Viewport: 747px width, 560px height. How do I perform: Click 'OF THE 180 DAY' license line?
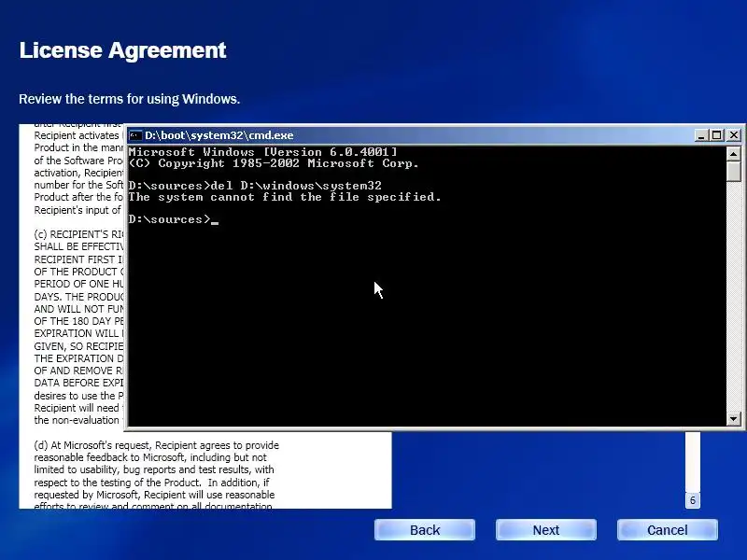pyautogui.click(x=78, y=321)
